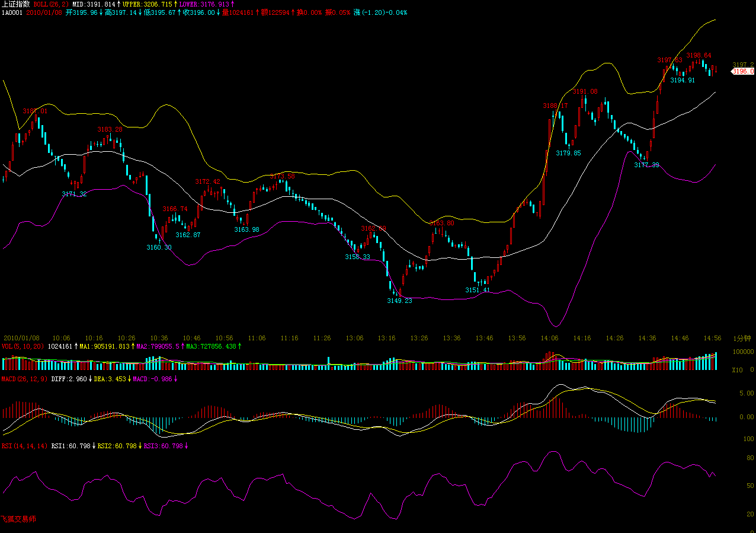Click the X10 volume scale label
Image resolution: width=756 pixels, height=533 pixels.
(x=737, y=370)
